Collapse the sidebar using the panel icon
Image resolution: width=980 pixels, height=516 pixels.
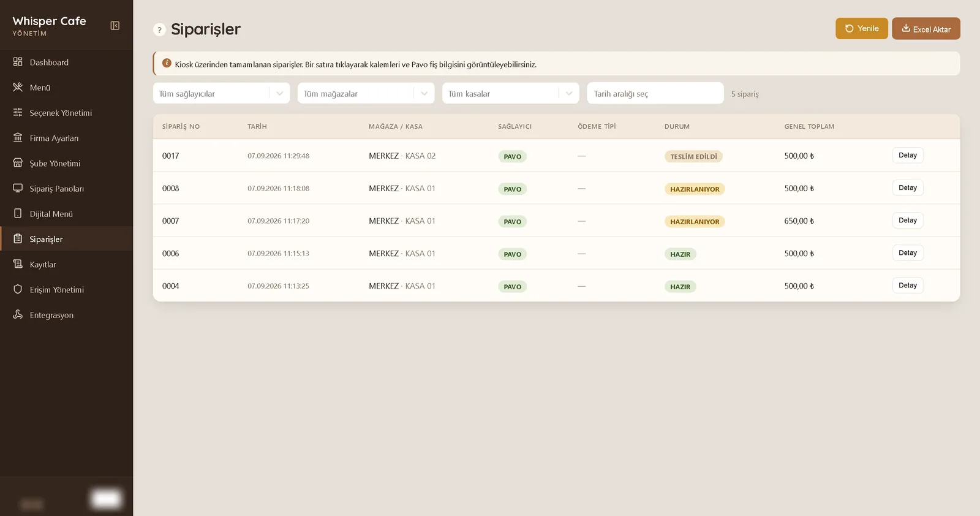(x=115, y=26)
